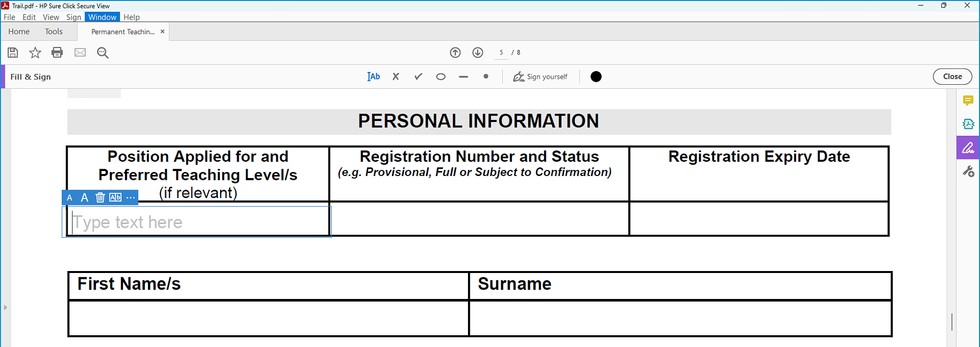Open the black color picker
The height and width of the screenshot is (347, 980).
tap(596, 76)
